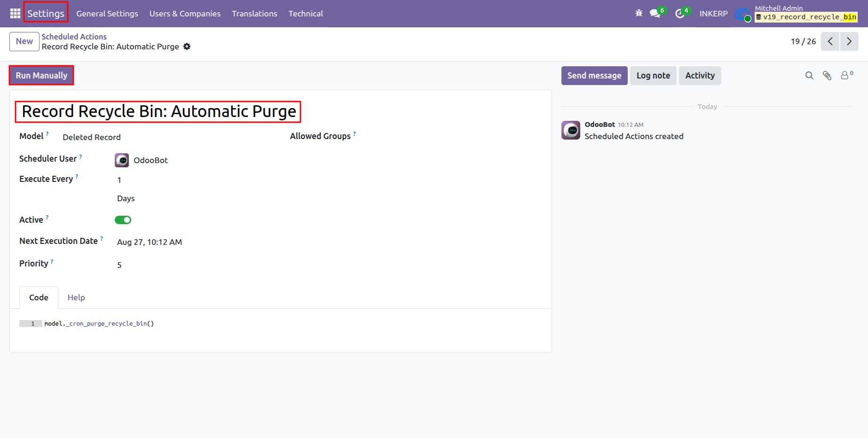This screenshot has width=868, height=438.
Task: Go back via Scheduled Actions breadcrumb
Action: [74, 37]
